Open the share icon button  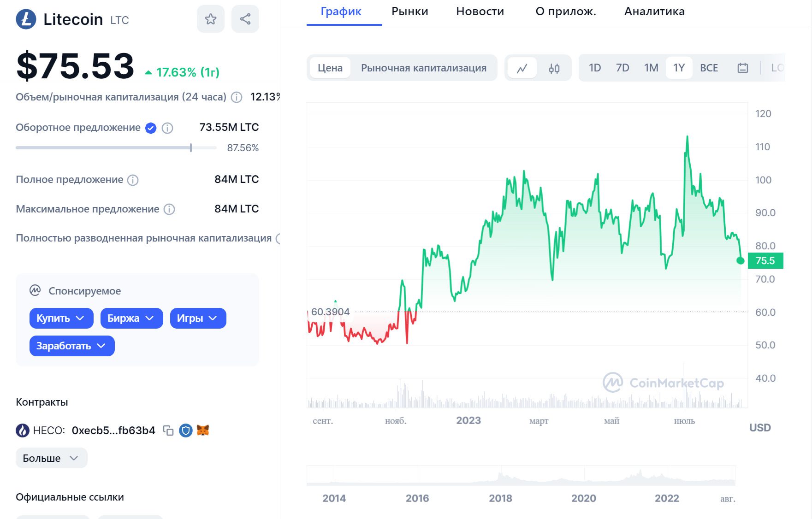[x=245, y=19]
